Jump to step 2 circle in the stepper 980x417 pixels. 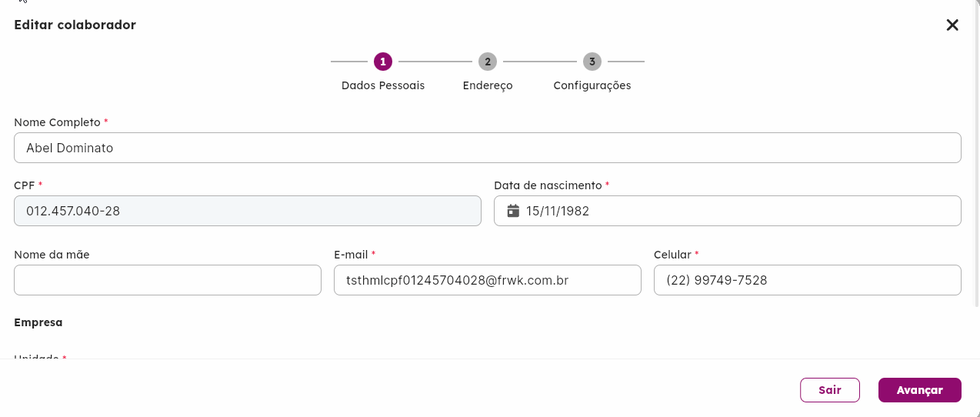(x=488, y=62)
